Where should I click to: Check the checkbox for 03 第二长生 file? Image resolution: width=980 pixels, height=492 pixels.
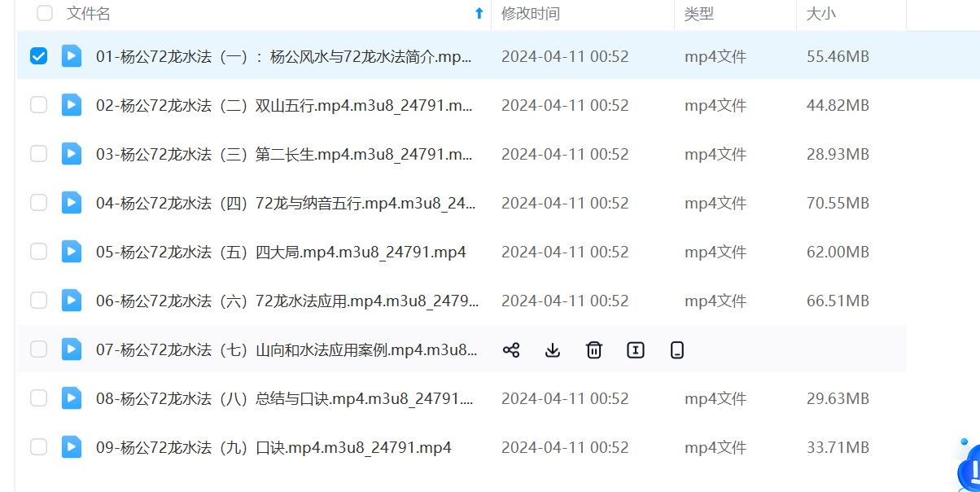(38, 154)
